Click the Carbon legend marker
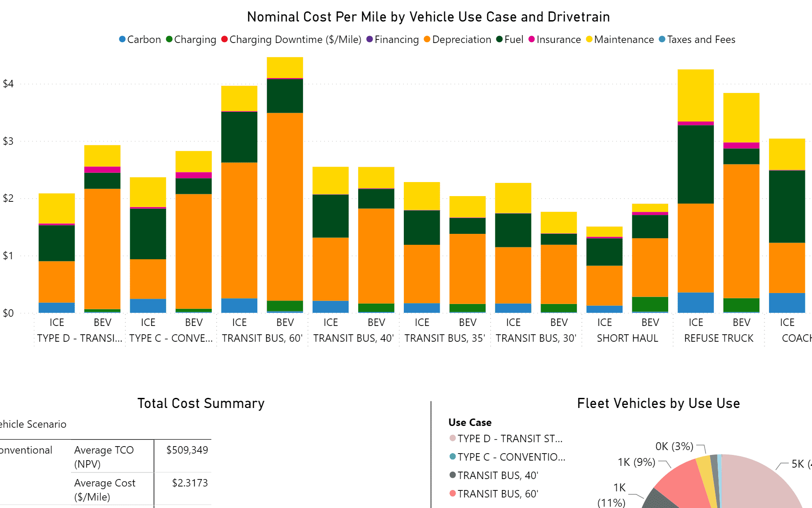 pos(122,39)
